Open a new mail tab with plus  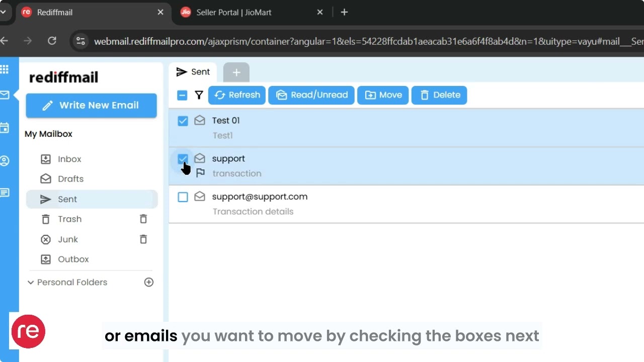coord(236,72)
